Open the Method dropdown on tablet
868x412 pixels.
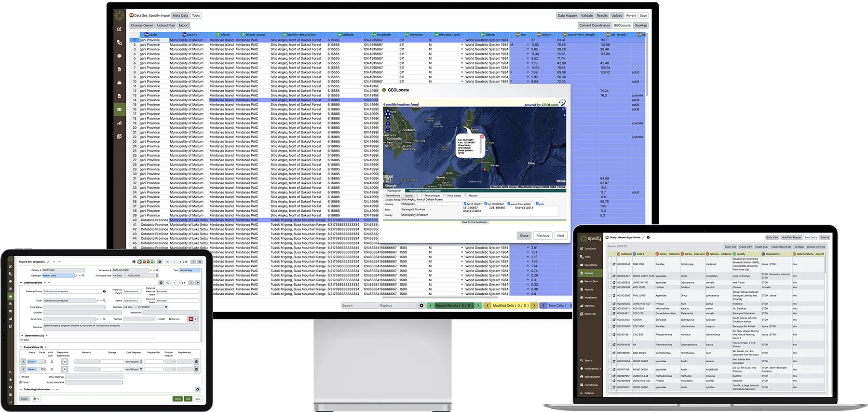coord(138,319)
